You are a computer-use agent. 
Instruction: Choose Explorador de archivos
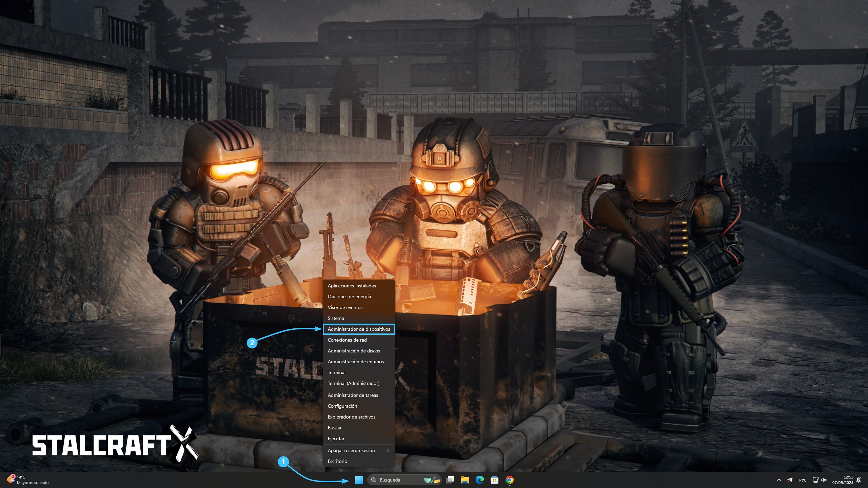(359, 417)
